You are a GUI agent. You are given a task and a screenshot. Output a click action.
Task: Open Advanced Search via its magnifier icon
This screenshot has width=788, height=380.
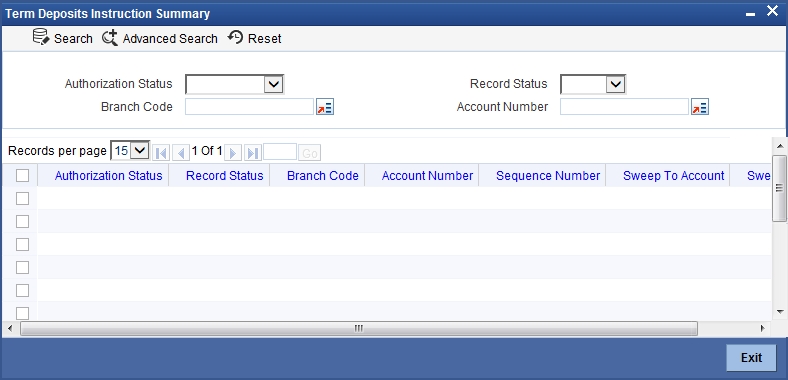click(x=110, y=38)
